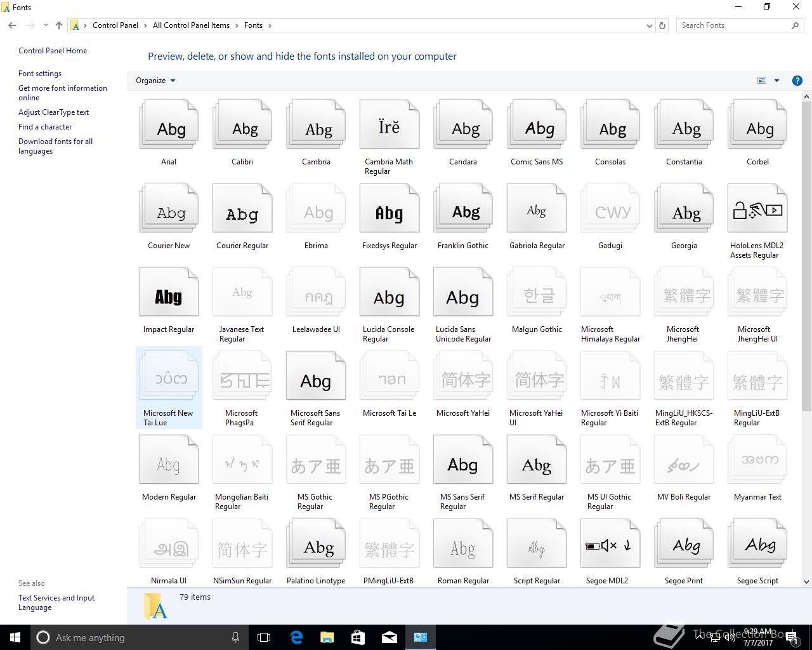This screenshot has height=650, width=812.
Task: Select the Myanmar Text font
Action: 757,467
